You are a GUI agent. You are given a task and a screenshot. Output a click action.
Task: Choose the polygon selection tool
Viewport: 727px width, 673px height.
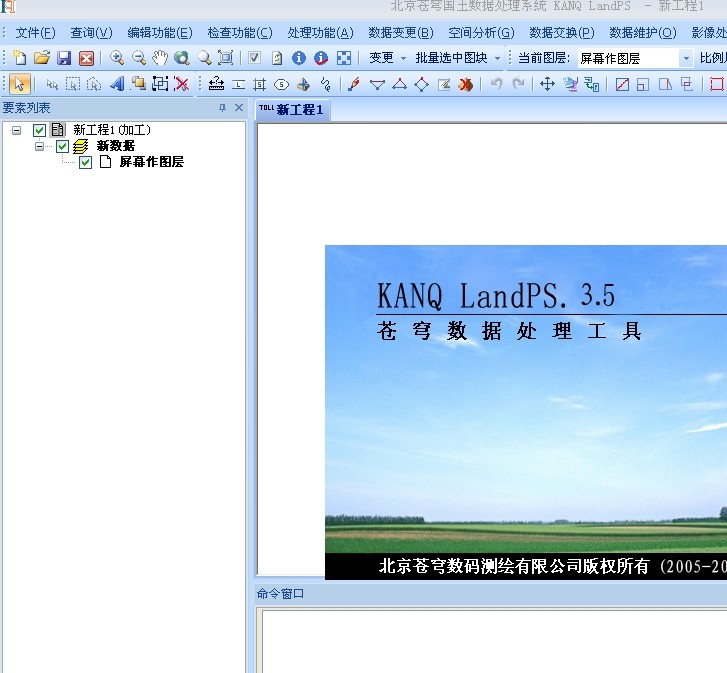coord(94,84)
